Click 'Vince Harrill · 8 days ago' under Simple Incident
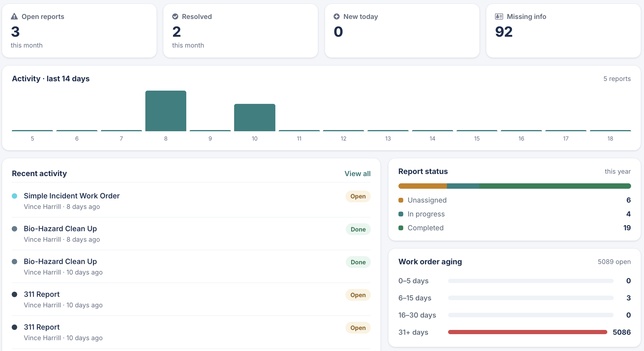The width and height of the screenshot is (644, 351). (x=62, y=207)
